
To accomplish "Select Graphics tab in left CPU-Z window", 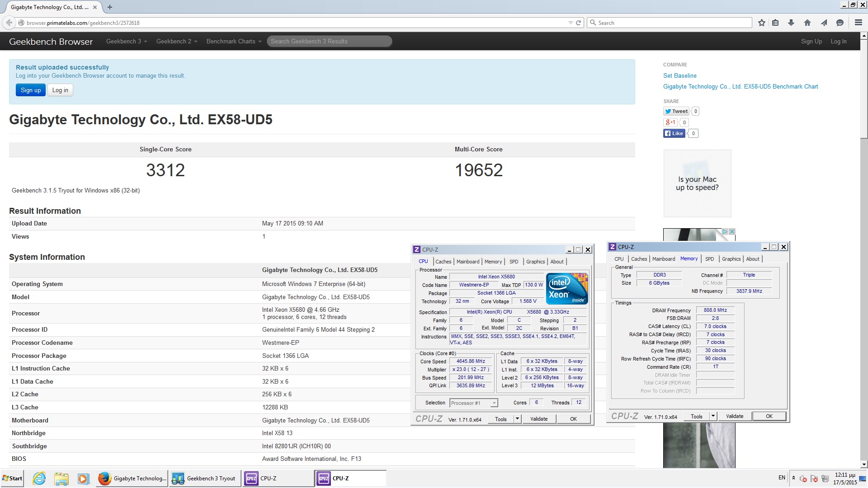I will pyautogui.click(x=536, y=262).
